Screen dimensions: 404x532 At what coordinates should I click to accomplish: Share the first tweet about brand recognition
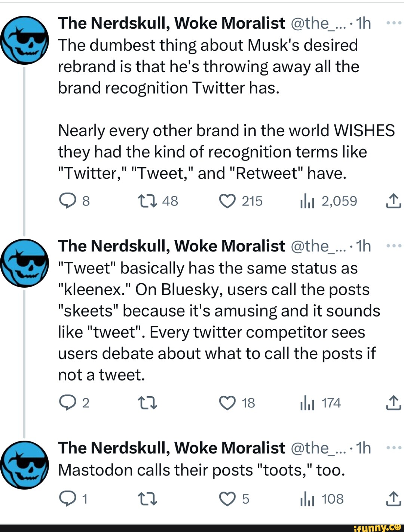(x=394, y=201)
